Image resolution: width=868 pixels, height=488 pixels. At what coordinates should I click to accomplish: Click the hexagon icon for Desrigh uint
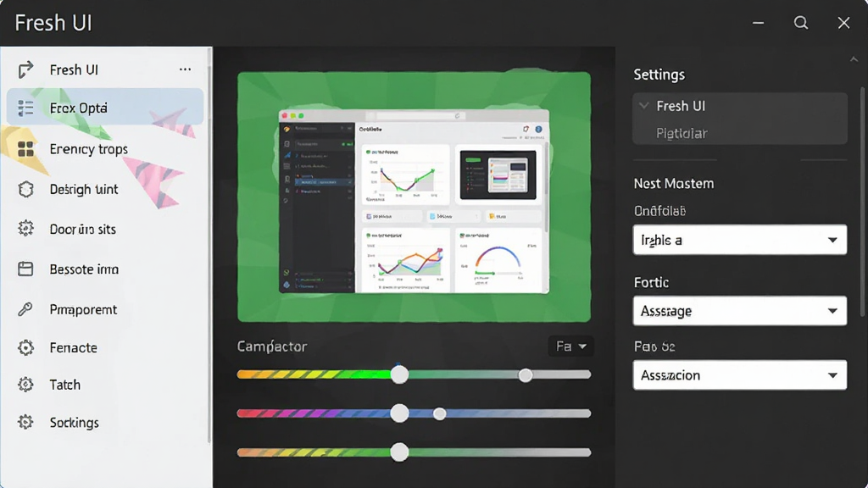coord(25,189)
